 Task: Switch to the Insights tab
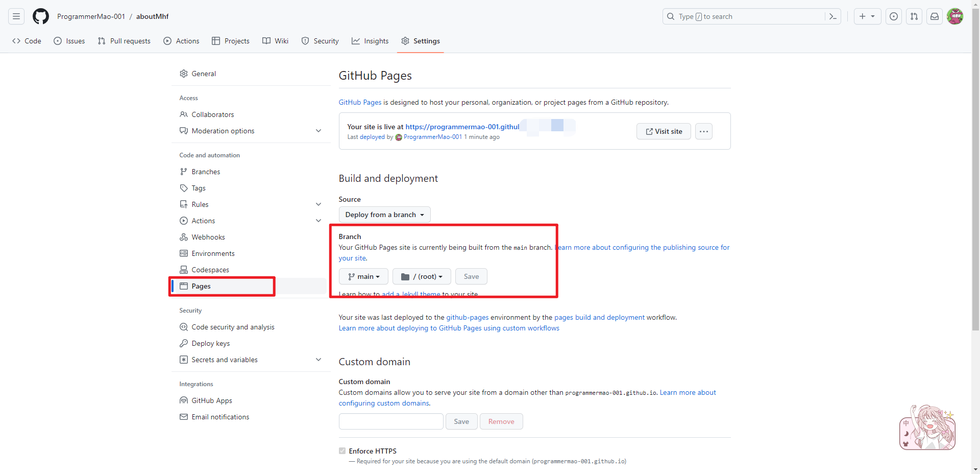[x=370, y=41]
